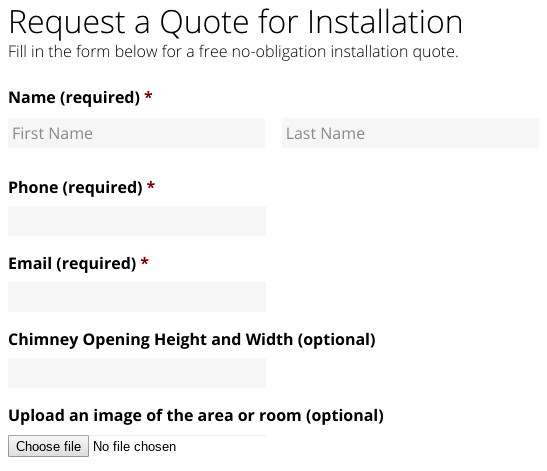Open the Choose file upload button
547x471 pixels.
48,446
